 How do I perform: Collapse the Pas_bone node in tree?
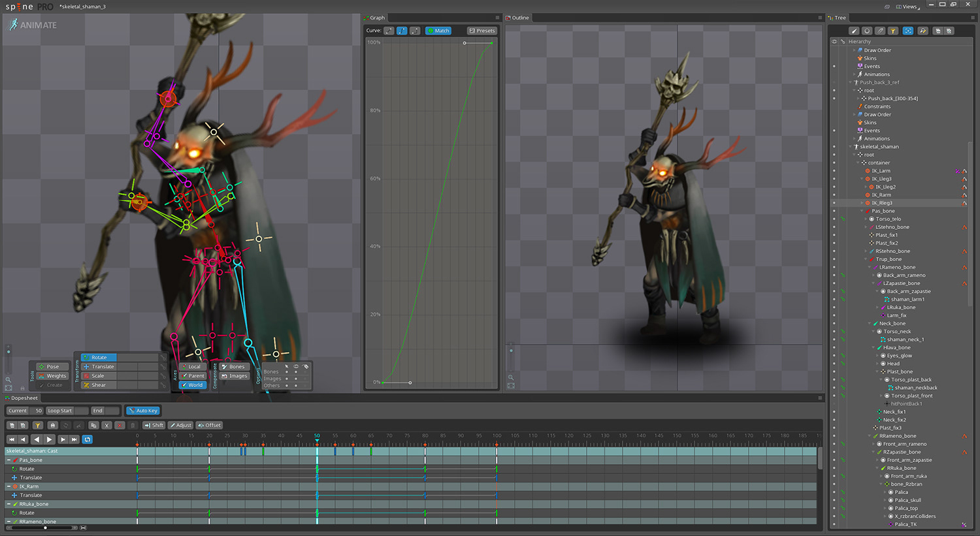click(x=862, y=211)
